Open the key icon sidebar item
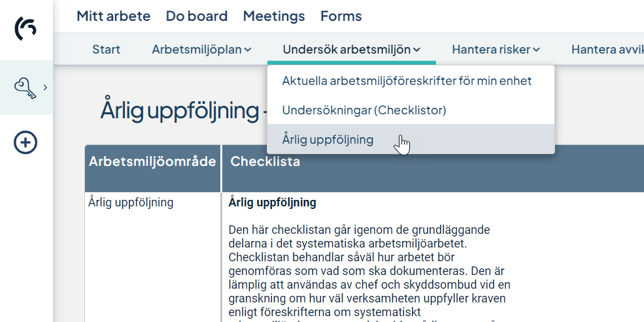 coord(25,88)
